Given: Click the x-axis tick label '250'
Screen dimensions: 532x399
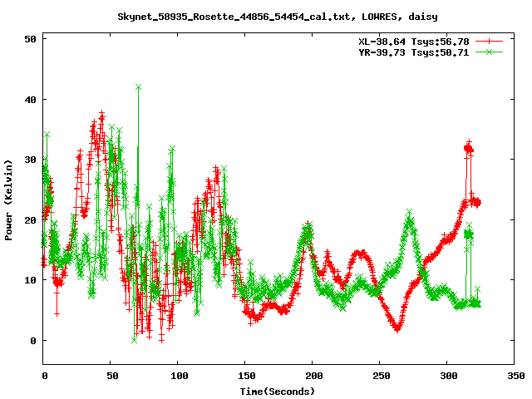Looking at the screenshot, I should point(381,376).
